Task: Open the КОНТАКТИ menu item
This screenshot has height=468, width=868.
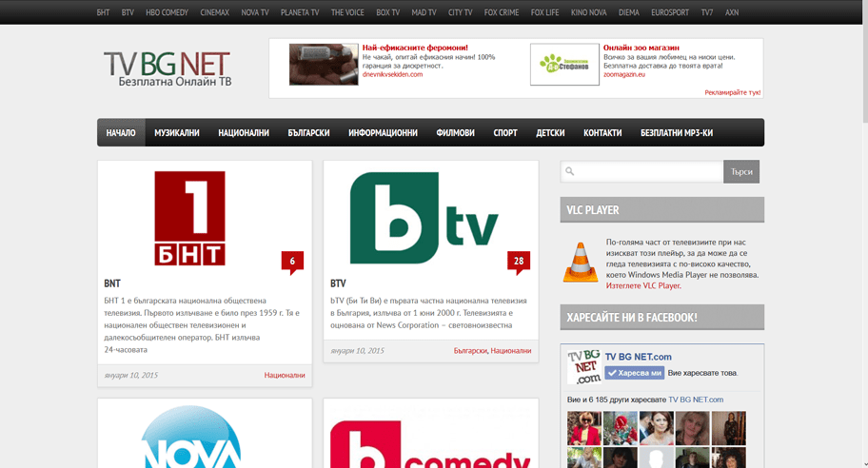Action: point(602,133)
